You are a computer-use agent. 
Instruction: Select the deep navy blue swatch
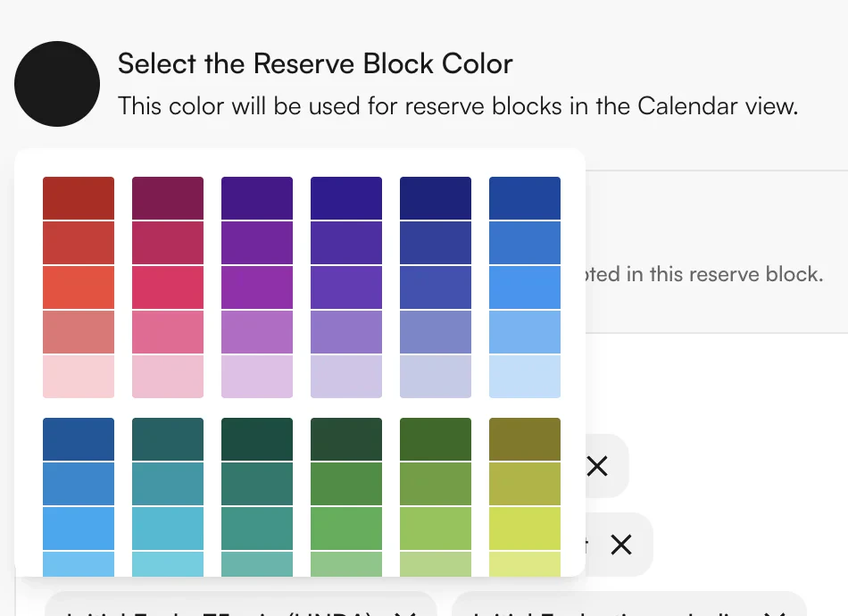point(436,197)
